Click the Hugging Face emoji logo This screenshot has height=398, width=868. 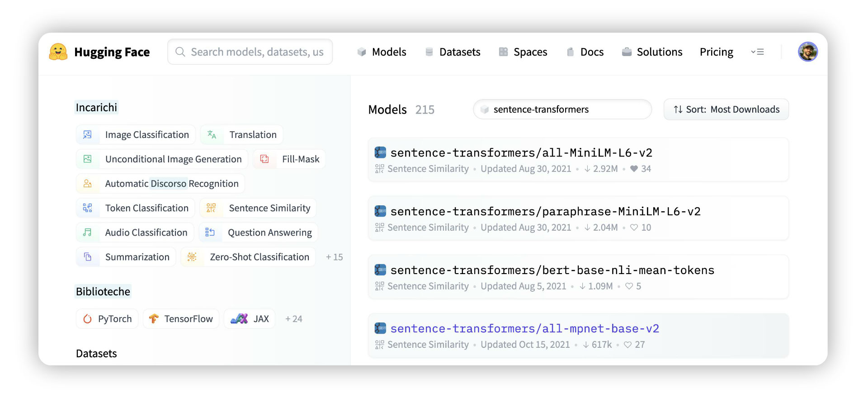[x=58, y=52]
